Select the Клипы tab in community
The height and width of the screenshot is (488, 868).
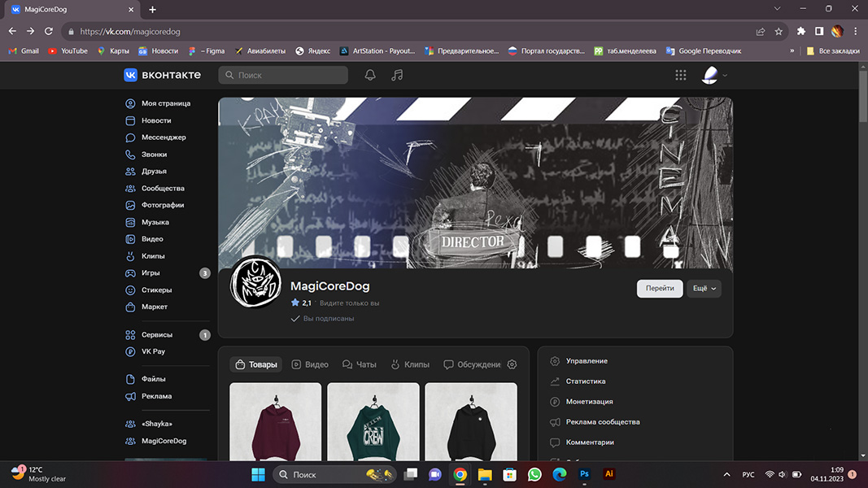tap(410, 364)
